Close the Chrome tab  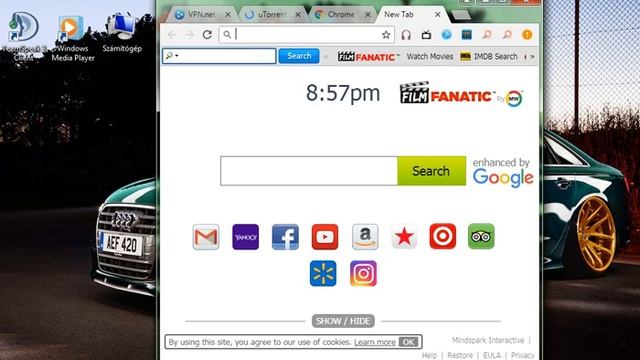click(x=368, y=14)
